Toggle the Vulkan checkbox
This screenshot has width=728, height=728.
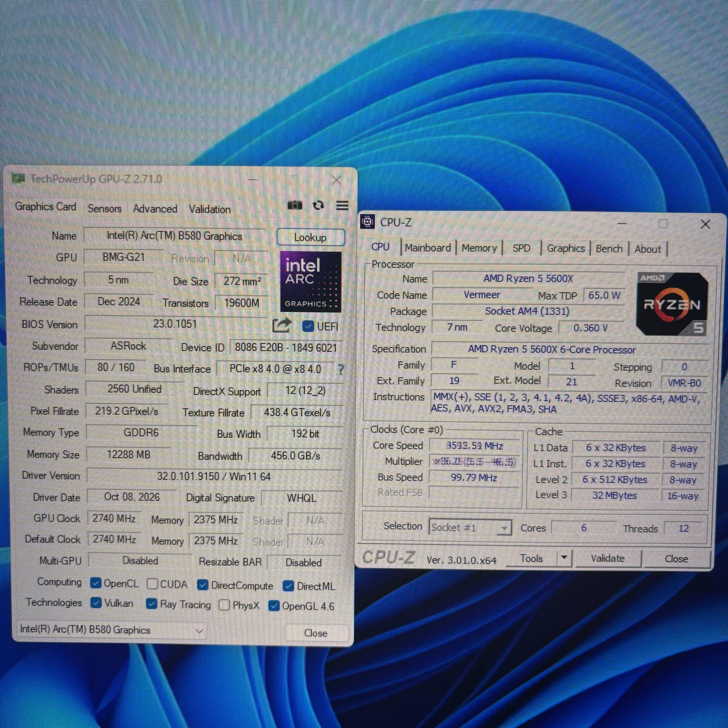tap(96, 603)
